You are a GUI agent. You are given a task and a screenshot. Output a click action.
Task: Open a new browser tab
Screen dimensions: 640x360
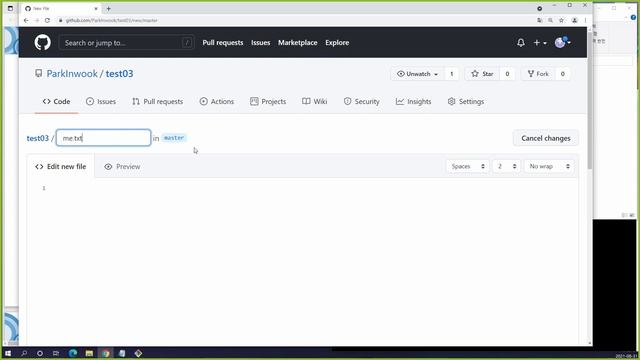pos(109,9)
